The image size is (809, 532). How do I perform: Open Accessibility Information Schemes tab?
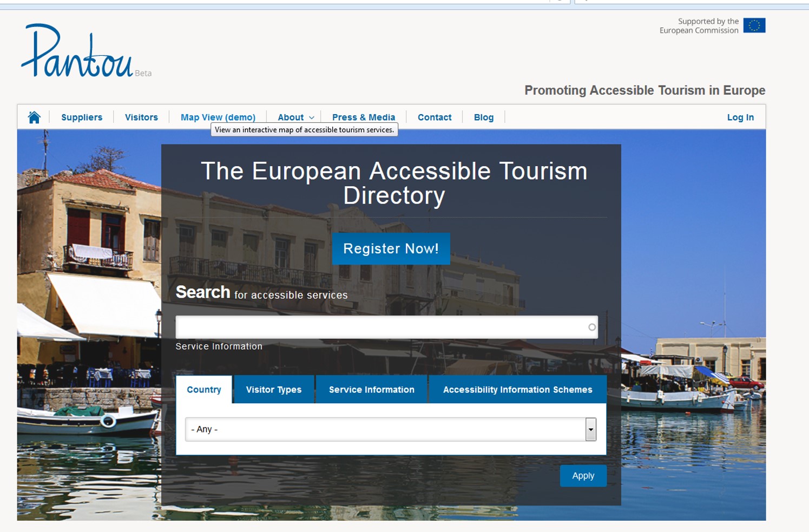[x=518, y=390]
